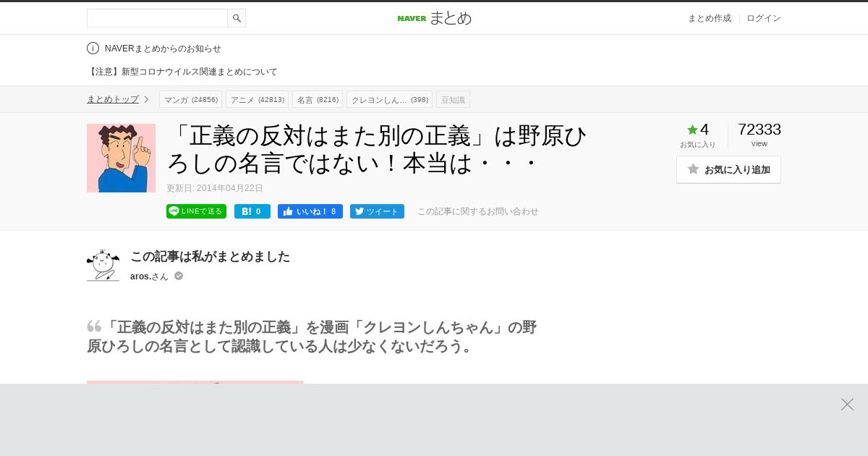Click この記事は私がまとめました heading
The width and height of the screenshot is (868, 456).
coord(210,256)
